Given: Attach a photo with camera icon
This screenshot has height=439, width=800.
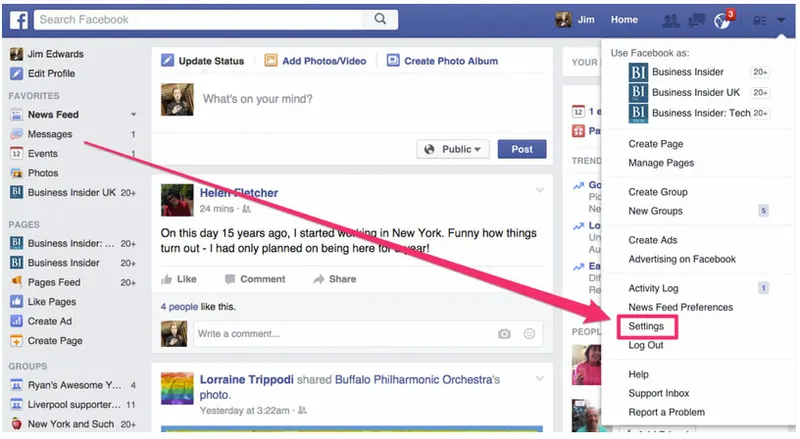Looking at the screenshot, I should click(x=504, y=334).
